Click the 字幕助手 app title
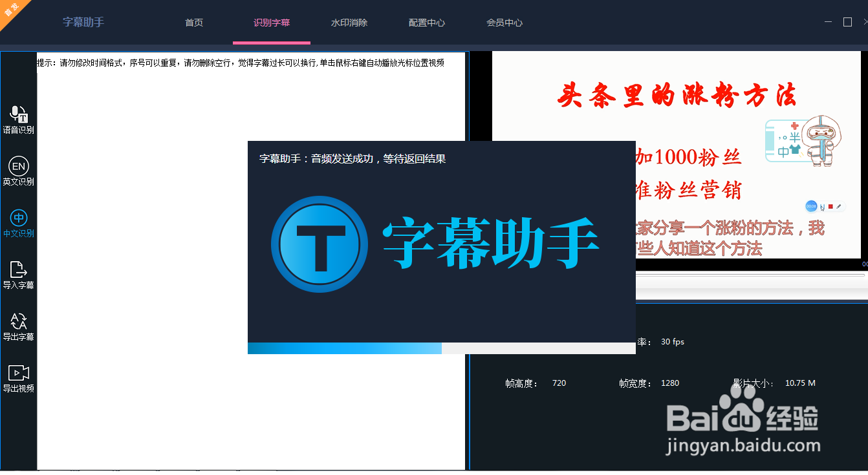 click(83, 22)
